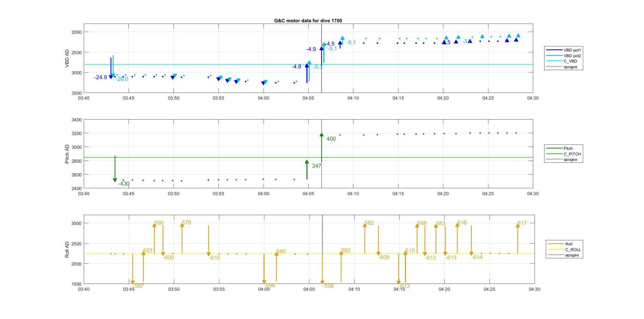644x319 pixels.
Task: Click the '-4.8' VBD data label
Action: pyautogui.click(x=296, y=67)
